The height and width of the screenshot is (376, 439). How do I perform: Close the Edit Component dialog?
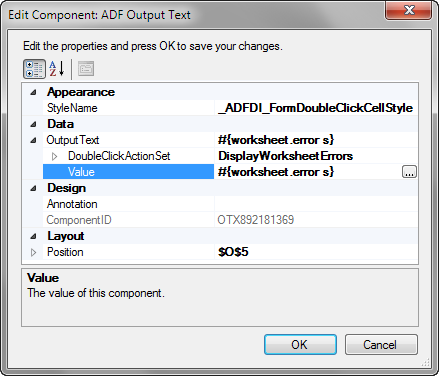(409, 10)
